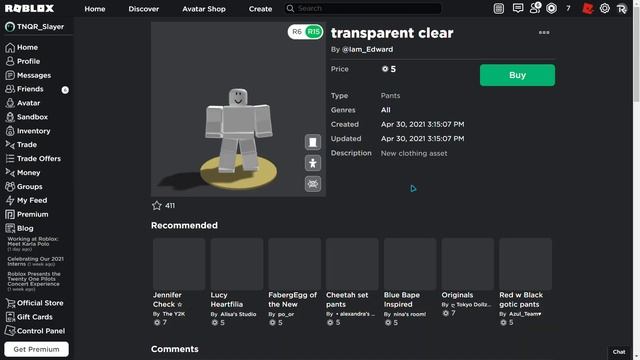The image size is (640, 360).
Task: Click the red Roblox Studio icon in header
Action: tap(587, 9)
